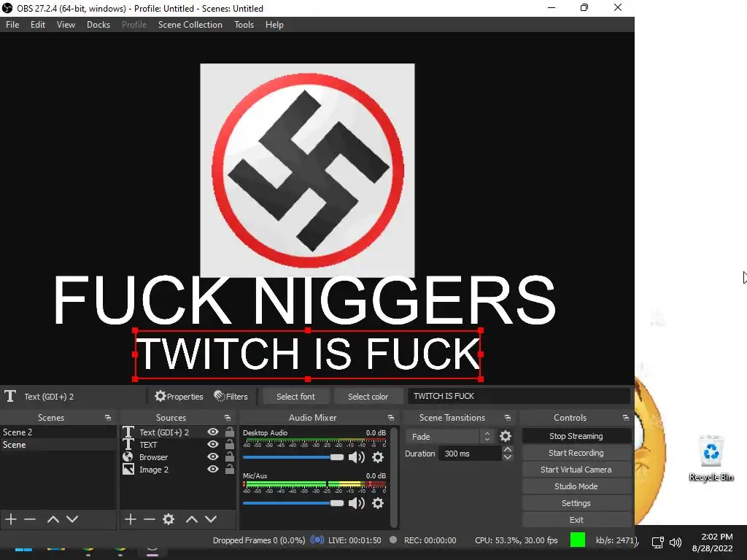Open the Scene Collection menu
The width and height of the screenshot is (747, 560).
[x=190, y=25]
